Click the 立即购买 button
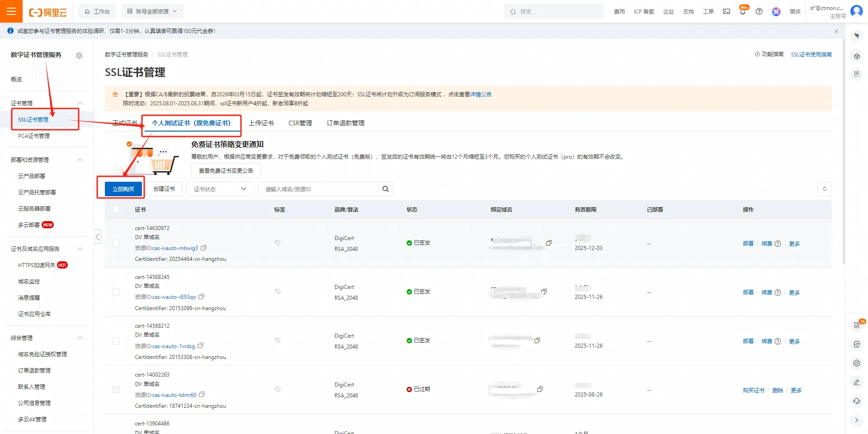868x434 pixels. tap(123, 189)
